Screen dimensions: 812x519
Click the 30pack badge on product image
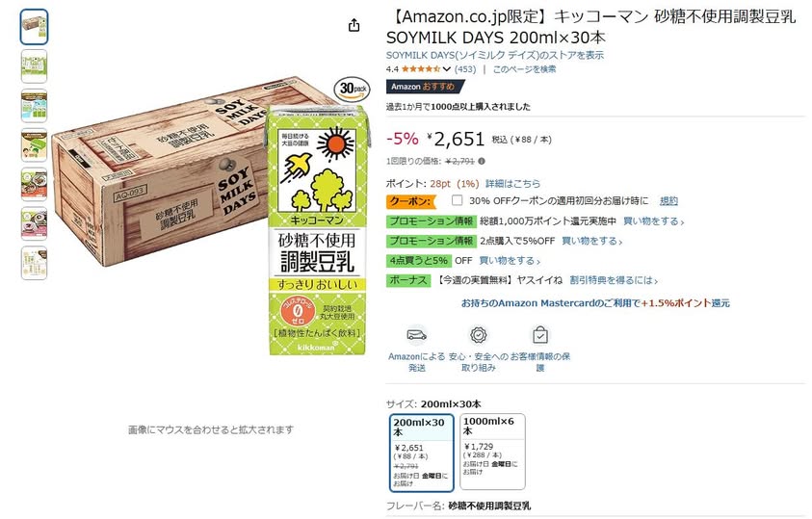click(354, 89)
